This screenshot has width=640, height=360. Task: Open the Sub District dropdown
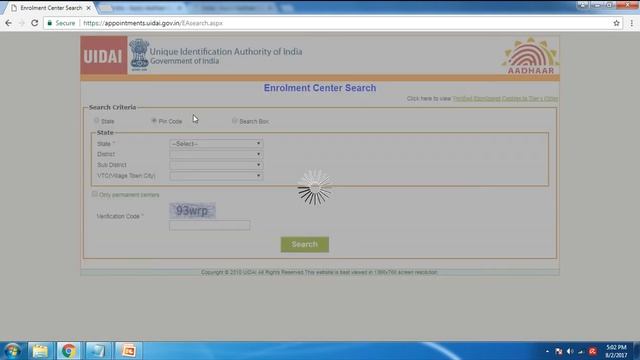[x=216, y=165]
